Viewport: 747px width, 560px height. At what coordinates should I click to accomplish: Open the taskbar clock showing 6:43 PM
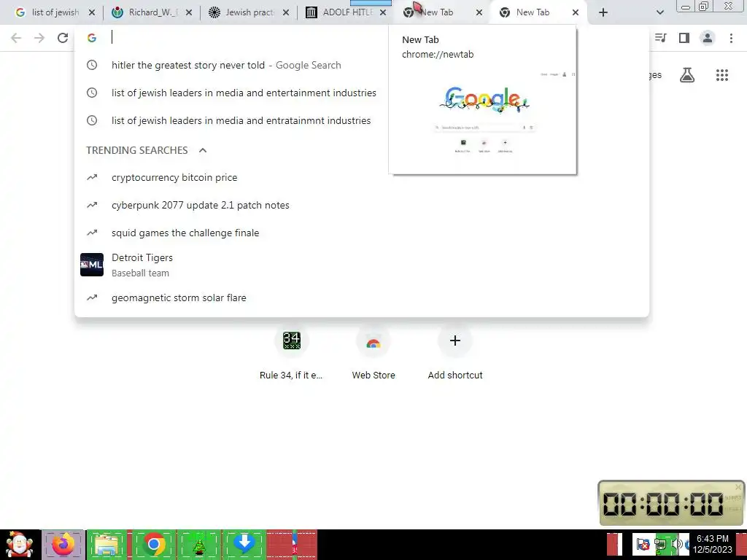(x=712, y=544)
